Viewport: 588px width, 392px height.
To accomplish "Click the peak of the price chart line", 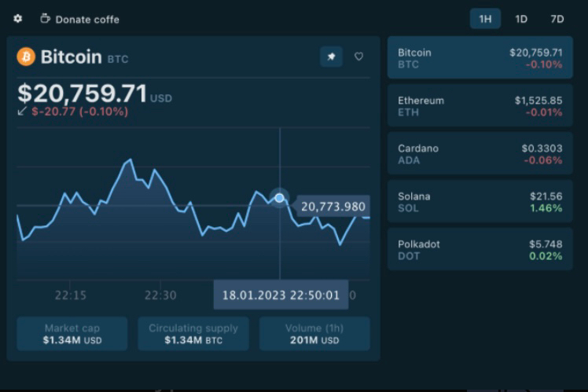I will 130,159.
